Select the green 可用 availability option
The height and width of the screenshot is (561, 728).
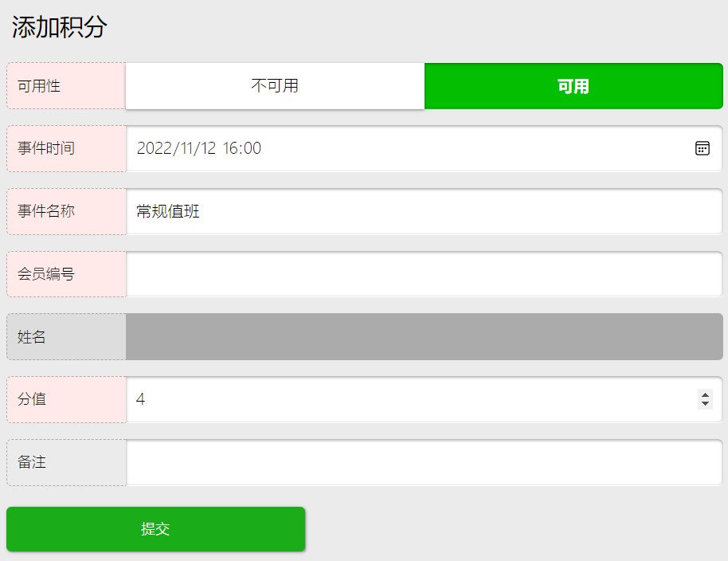(573, 86)
